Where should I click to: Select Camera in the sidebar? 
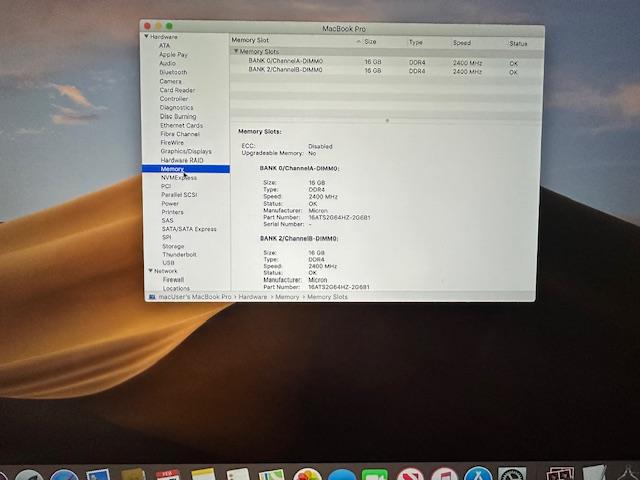[171, 81]
